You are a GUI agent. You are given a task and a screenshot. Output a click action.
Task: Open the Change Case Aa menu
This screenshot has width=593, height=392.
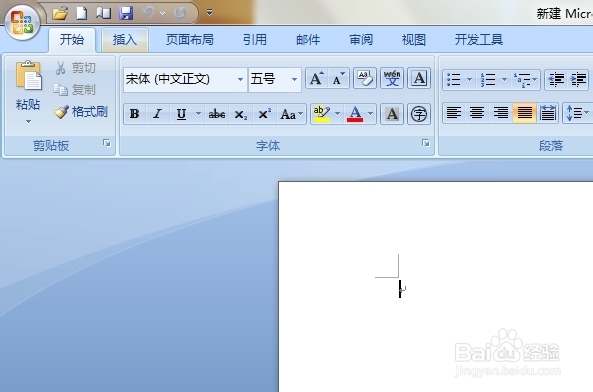click(291, 114)
